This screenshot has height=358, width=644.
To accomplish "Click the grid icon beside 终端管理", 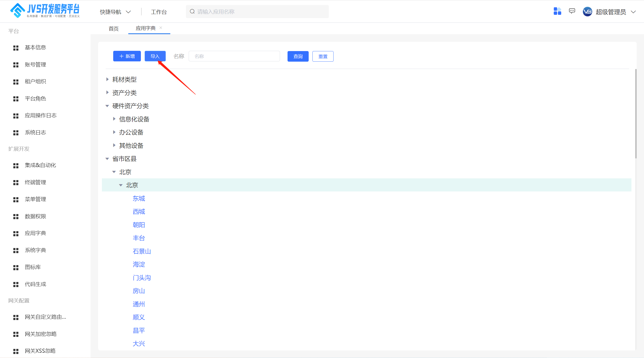I will [x=16, y=183].
